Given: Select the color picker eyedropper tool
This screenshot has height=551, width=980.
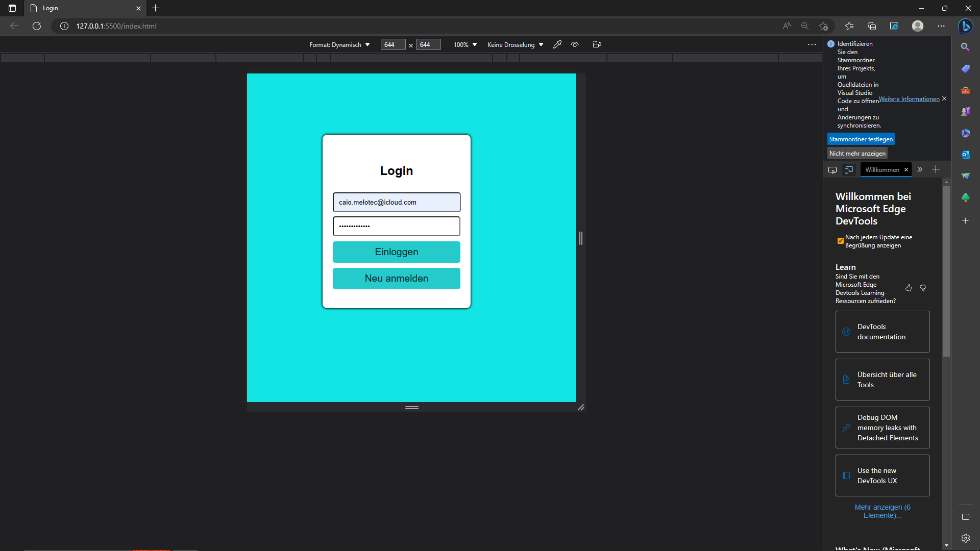Looking at the screenshot, I should (x=557, y=44).
